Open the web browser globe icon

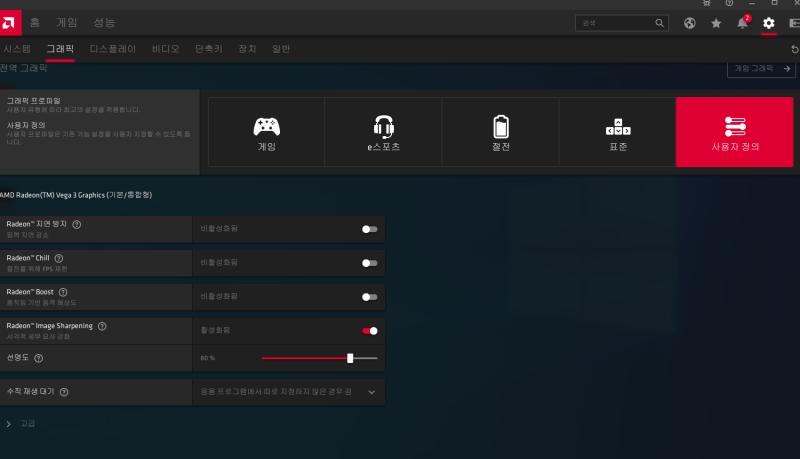[690, 23]
